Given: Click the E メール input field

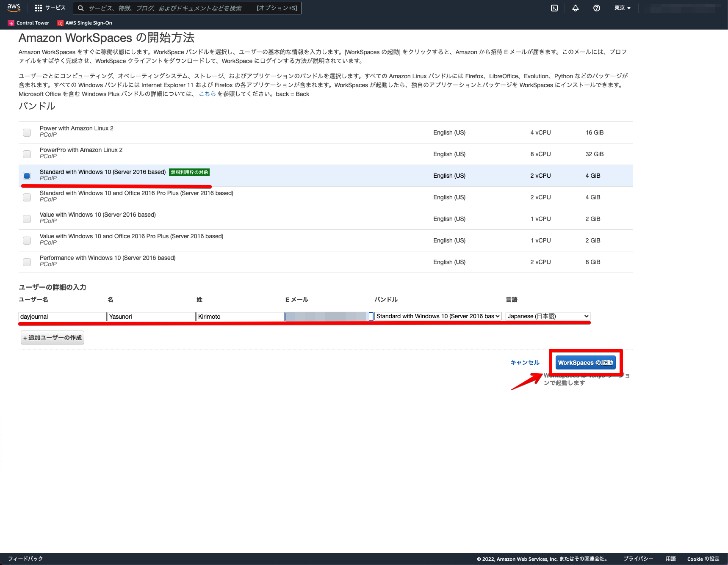Looking at the screenshot, I should pos(329,317).
